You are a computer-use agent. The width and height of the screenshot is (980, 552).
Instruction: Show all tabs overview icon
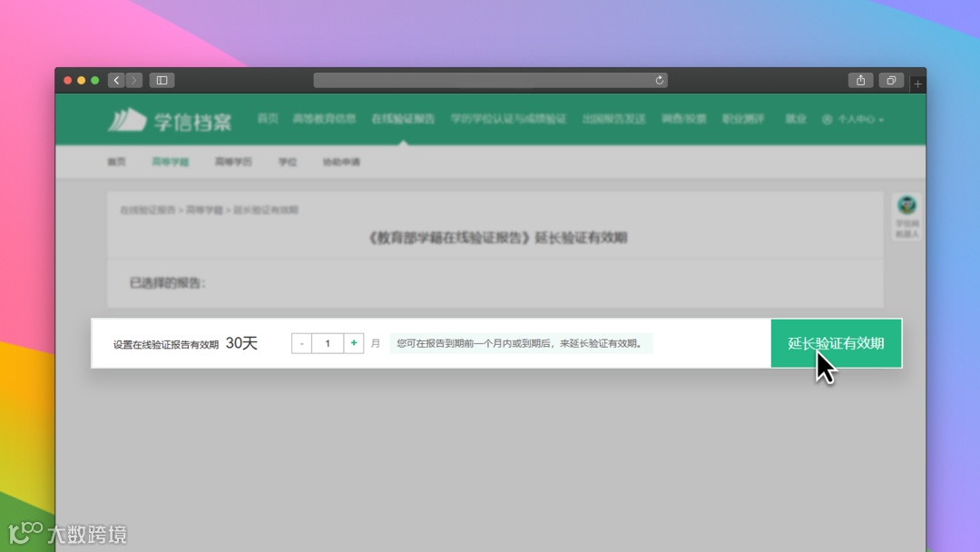(x=891, y=80)
